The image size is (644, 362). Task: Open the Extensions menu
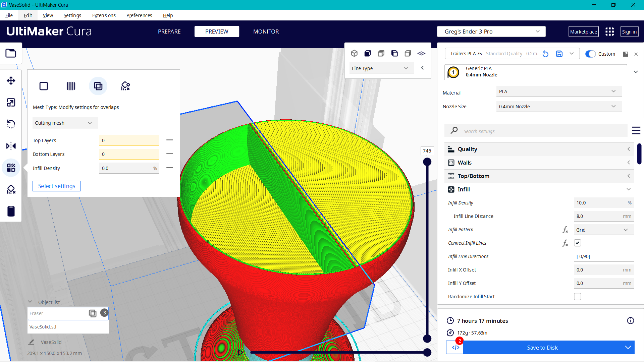tap(104, 15)
